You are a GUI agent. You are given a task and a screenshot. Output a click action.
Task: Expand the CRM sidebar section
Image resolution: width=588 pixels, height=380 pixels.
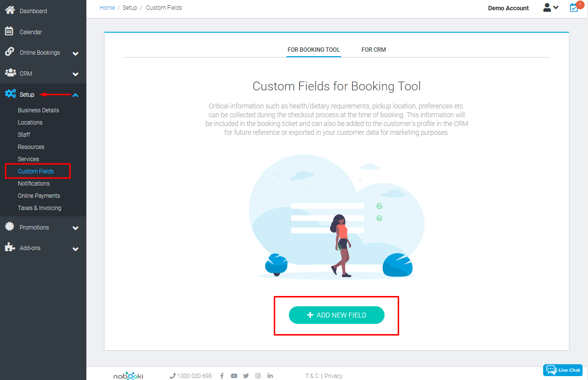(x=76, y=74)
